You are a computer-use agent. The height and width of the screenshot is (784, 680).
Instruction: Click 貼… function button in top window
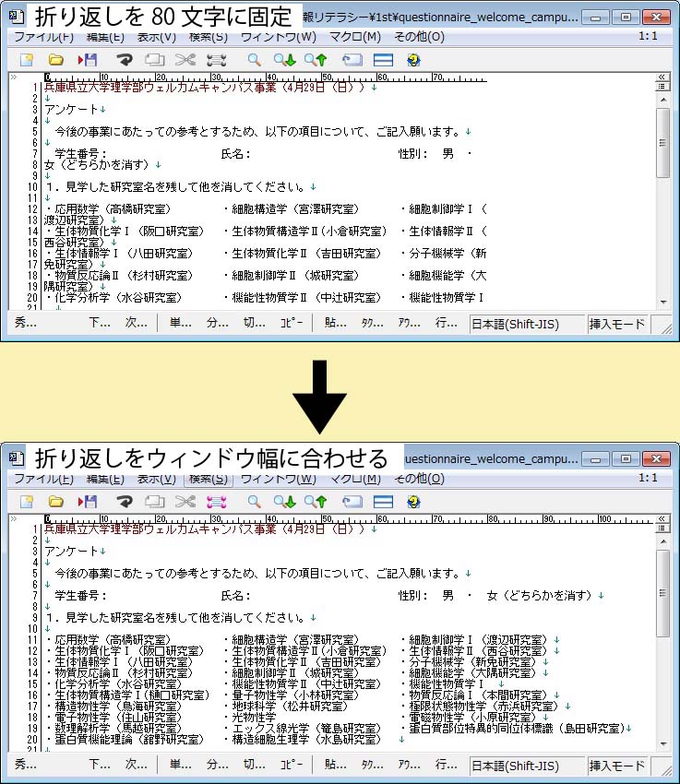point(335,323)
